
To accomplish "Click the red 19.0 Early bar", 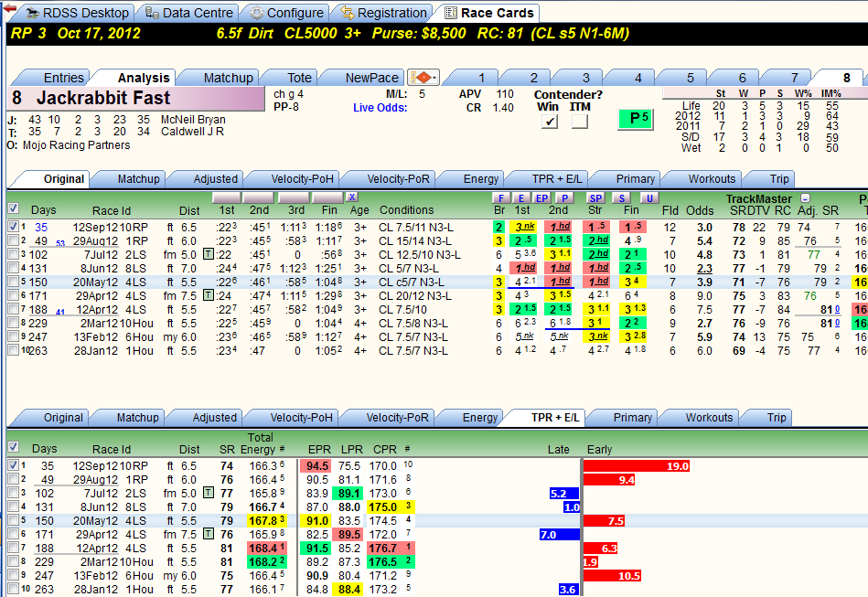I will point(637,466).
